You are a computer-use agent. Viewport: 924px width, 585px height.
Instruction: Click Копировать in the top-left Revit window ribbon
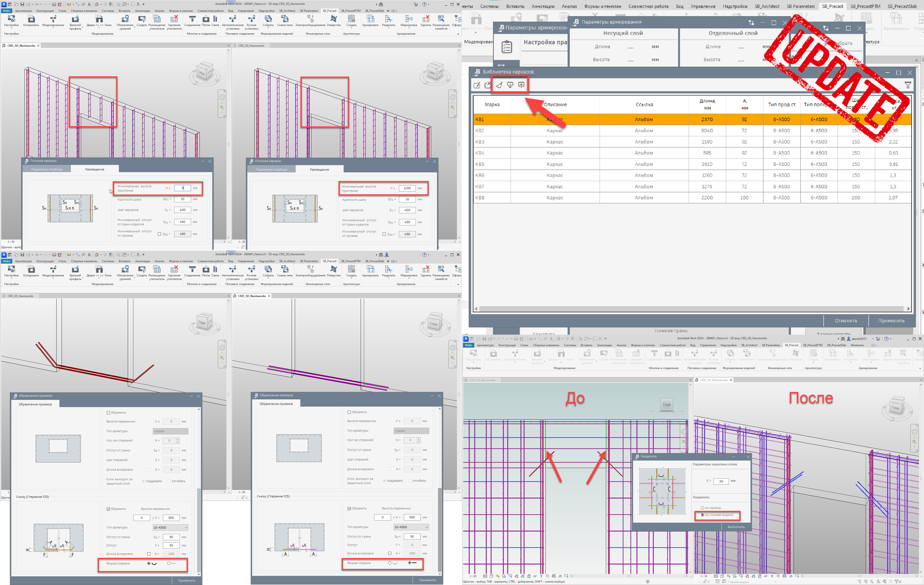[x=31, y=21]
